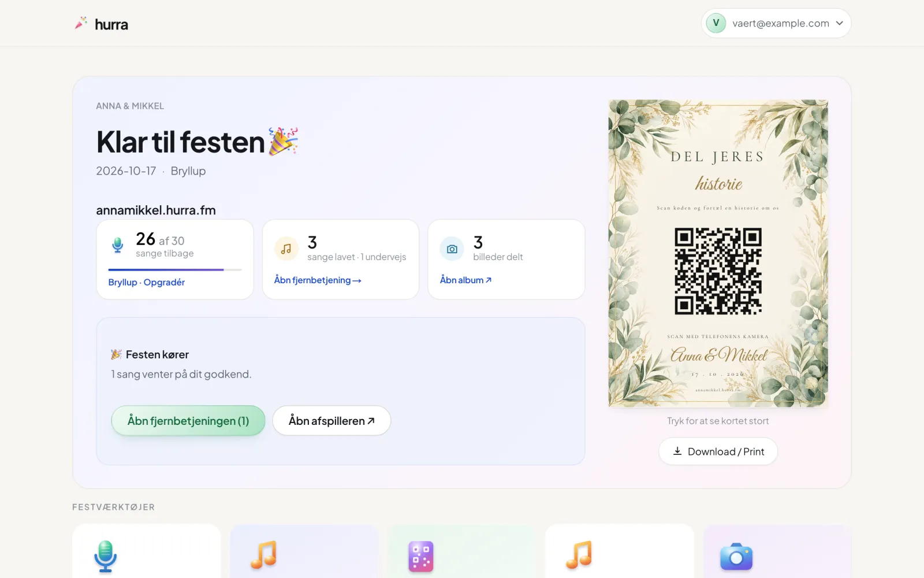Screen dimensions: 924x578
Task: Click the Bryllup · Opgradér link
Action: (147, 282)
